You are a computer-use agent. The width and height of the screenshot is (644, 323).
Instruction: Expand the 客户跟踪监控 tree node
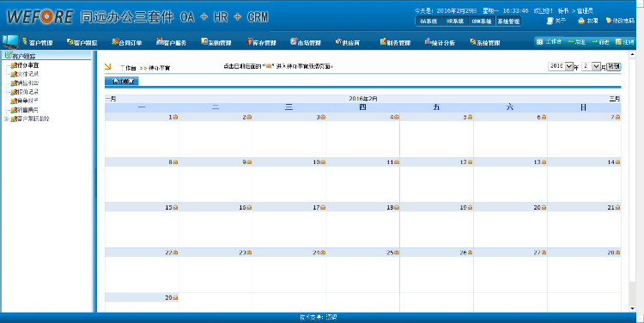(x=6, y=119)
